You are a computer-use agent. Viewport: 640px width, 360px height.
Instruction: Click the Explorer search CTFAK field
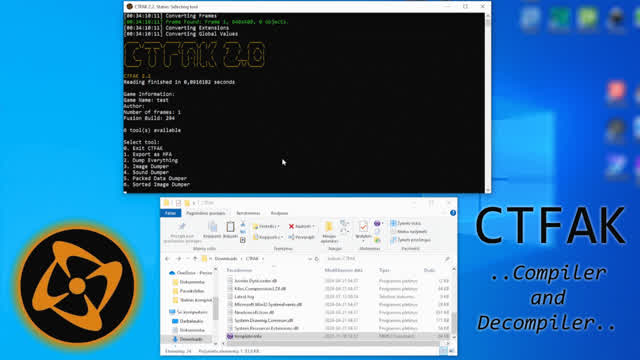coord(387,259)
